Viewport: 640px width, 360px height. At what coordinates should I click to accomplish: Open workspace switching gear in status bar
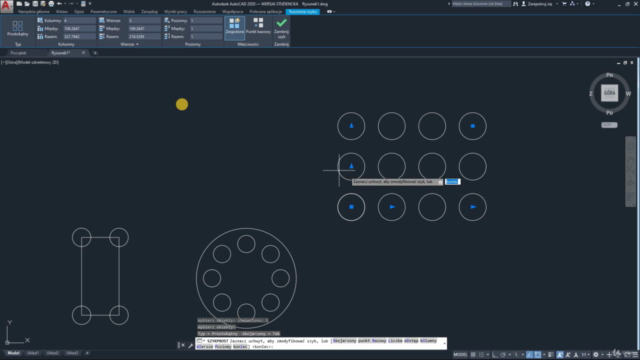[x=596, y=355]
